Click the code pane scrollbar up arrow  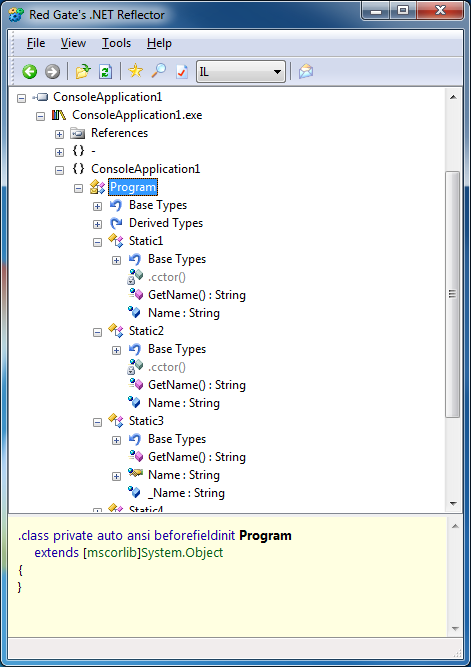(x=455, y=527)
